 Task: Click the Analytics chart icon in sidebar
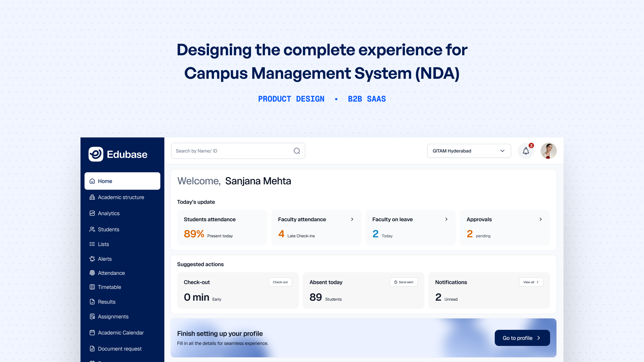(92, 213)
